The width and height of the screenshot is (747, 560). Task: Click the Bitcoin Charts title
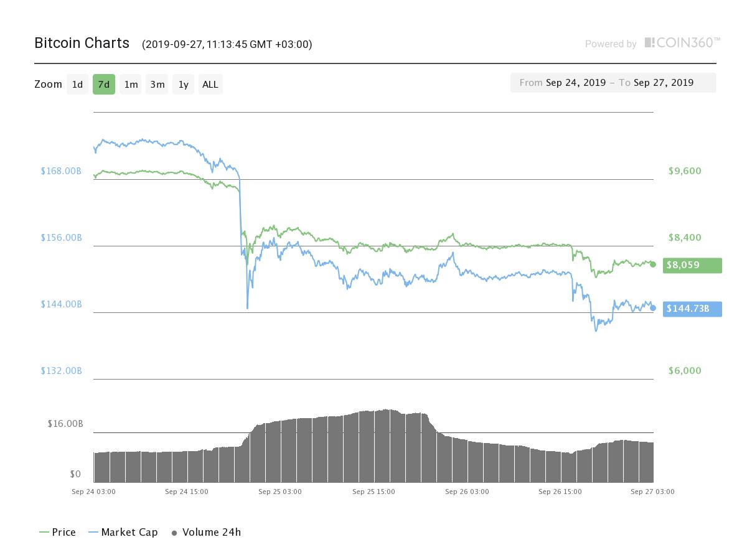(x=82, y=43)
